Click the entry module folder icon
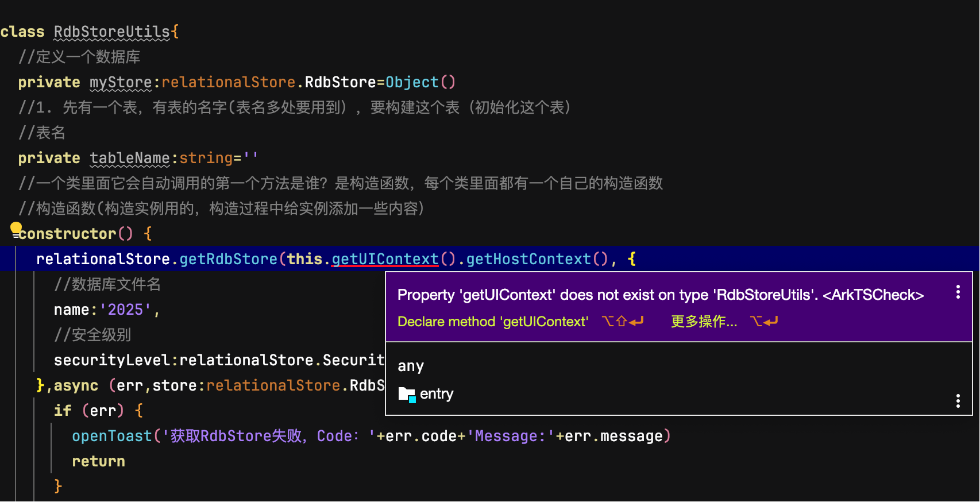Image resolution: width=980 pixels, height=502 pixels. coord(407,395)
